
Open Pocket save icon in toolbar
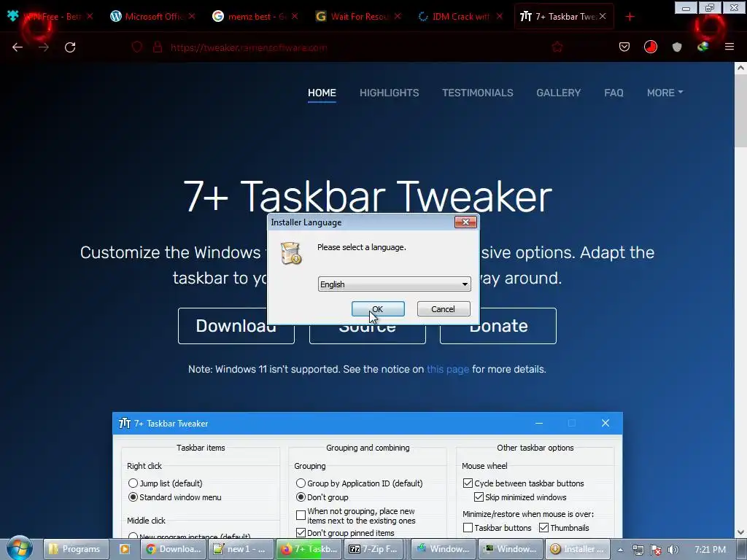(624, 47)
